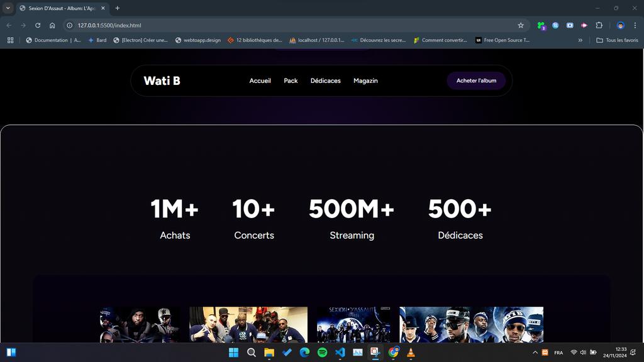
Task: Open the Free Open Source T bookmark
Action: click(502, 40)
